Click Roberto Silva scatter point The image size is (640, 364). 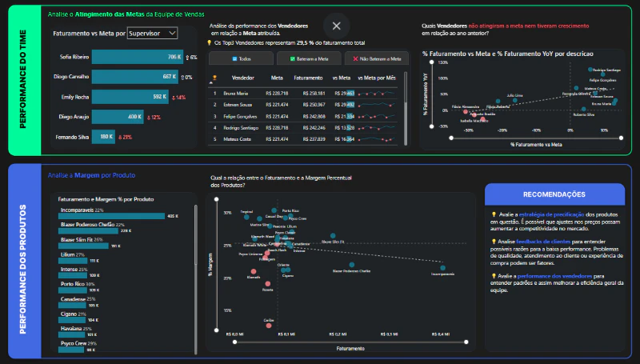584,109
